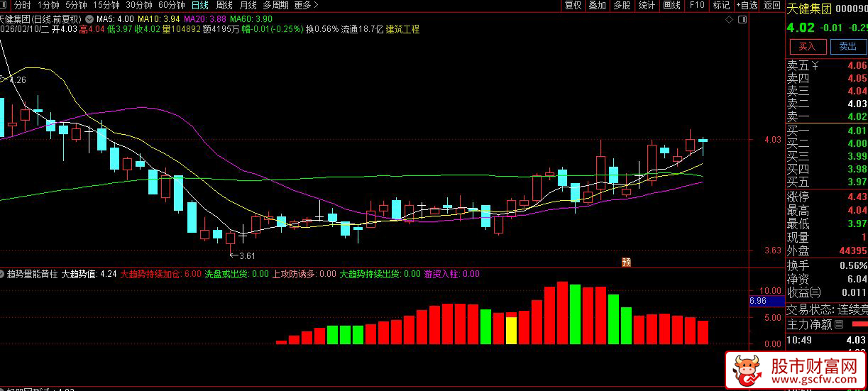Click the 6.96 blue axis value marker
The width and height of the screenshot is (868, 391).
[765, 301]
